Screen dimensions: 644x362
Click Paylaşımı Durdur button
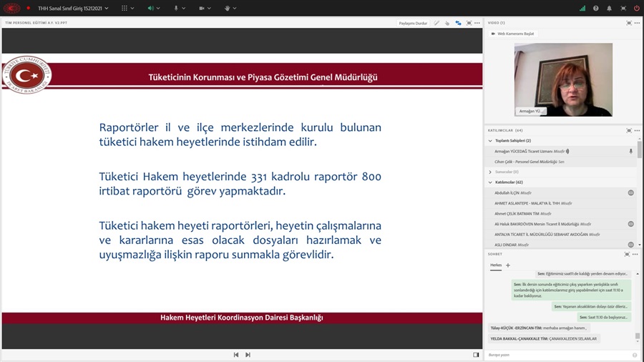tap(413, 23)
